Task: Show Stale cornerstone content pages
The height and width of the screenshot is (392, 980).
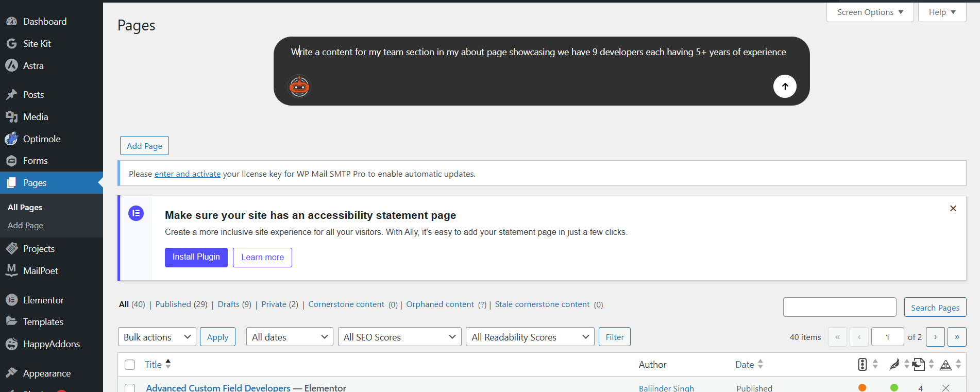Action: 542,304
